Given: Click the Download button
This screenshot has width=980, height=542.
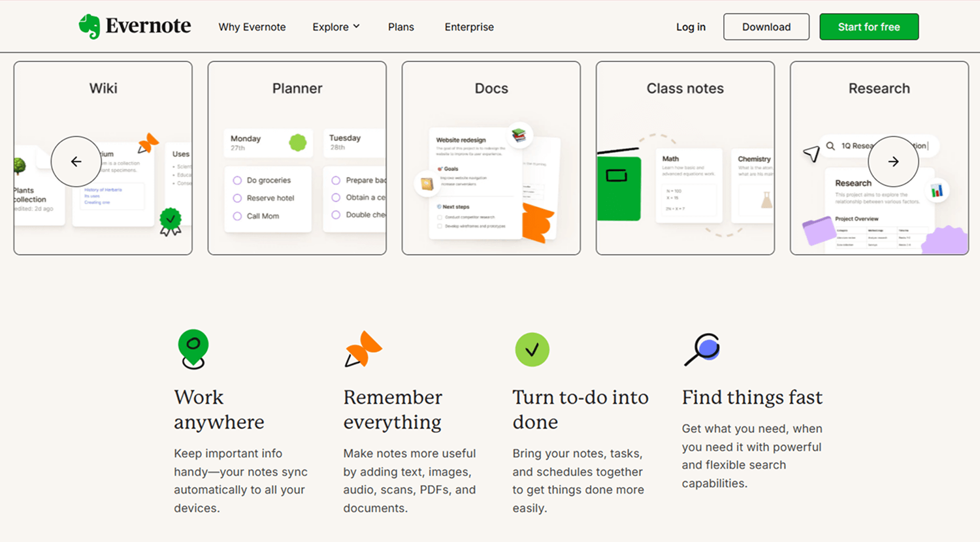Looking at the screenshot, I should click(766, 27).
